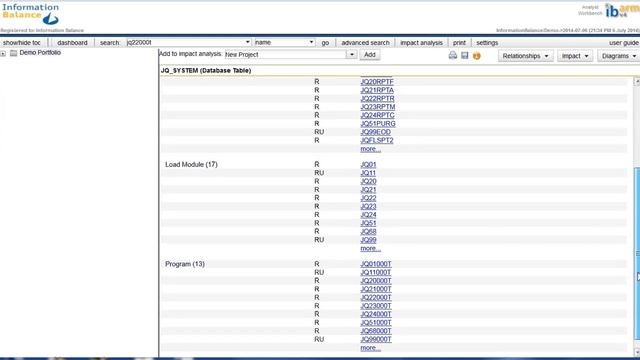
Task: Click the printer icon
Action: tap(453, 55)
